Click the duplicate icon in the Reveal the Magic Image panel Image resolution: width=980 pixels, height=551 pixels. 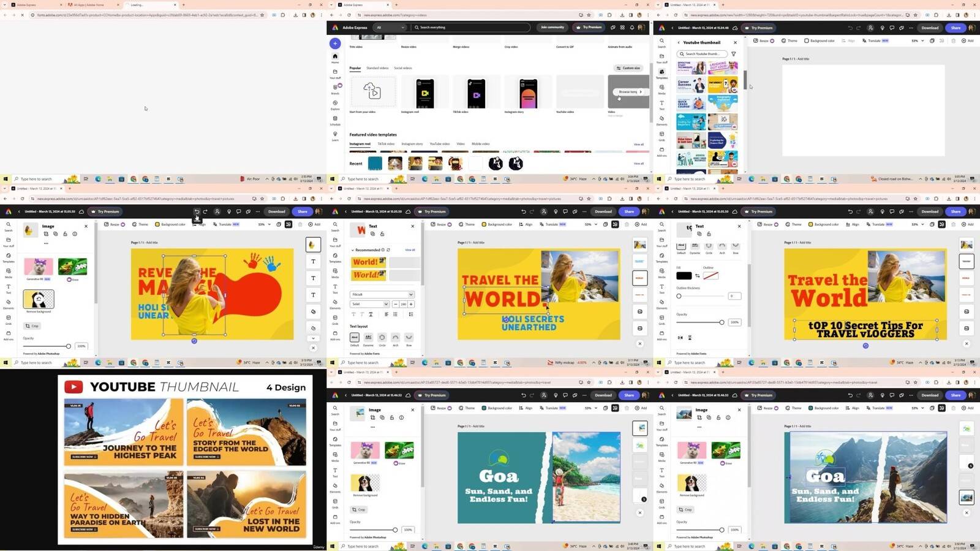click(55, 234)
